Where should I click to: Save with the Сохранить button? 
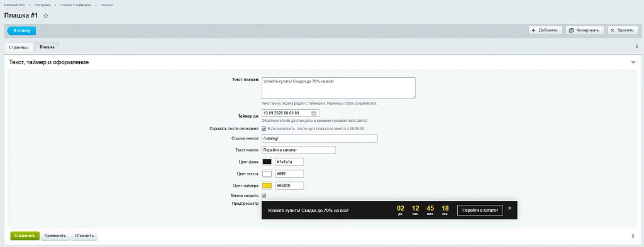click(25, 236)
